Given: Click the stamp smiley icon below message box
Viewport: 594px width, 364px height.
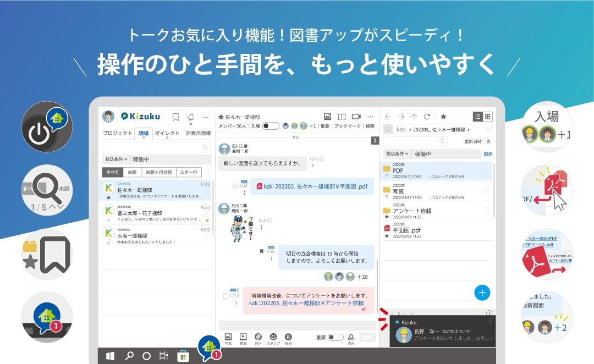Looking at the screenshot, I should pos(273,337).
